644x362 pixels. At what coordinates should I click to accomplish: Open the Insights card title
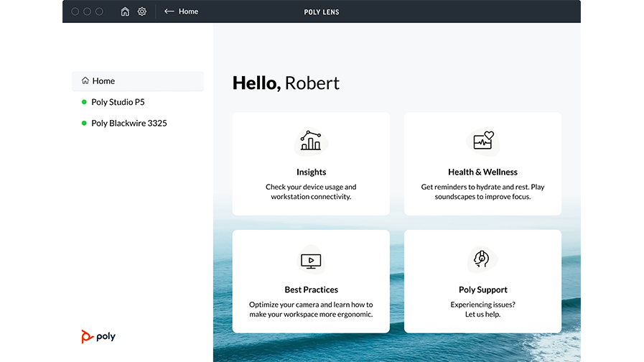coord(312,172)
